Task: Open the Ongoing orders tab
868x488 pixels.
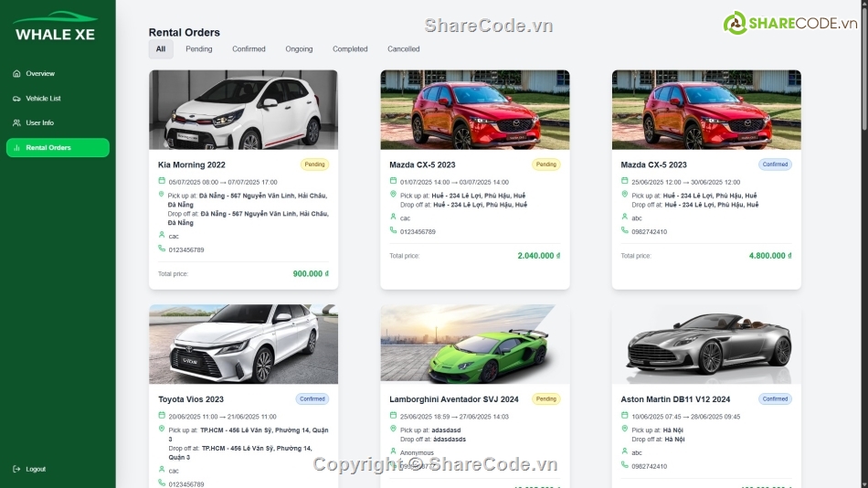Action: pos(299,49)
